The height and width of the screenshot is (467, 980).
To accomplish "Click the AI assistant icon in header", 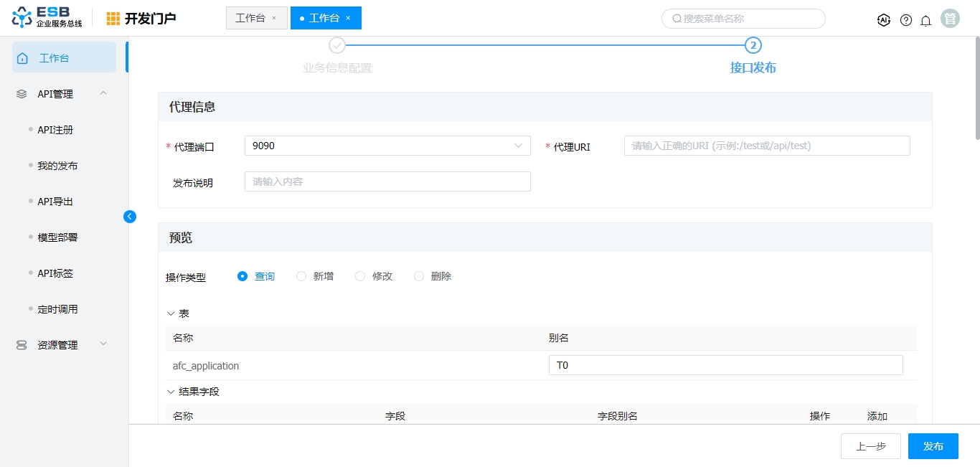I will 884,20.
